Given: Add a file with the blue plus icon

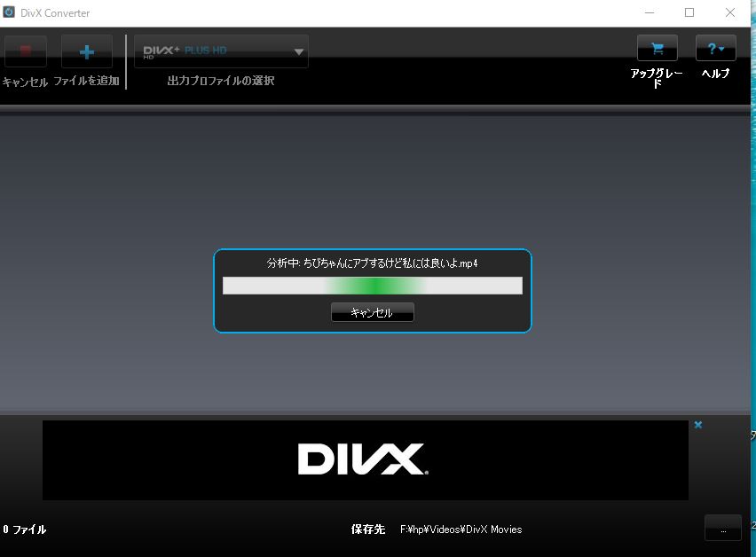Looking at the screenshot, I should click(x=87, y=51).
